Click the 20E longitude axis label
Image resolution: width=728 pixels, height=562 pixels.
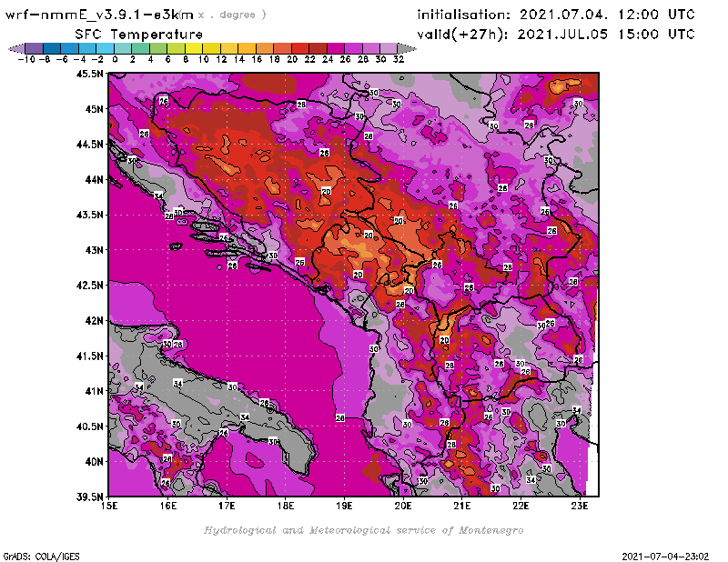(x=403, y=506)
